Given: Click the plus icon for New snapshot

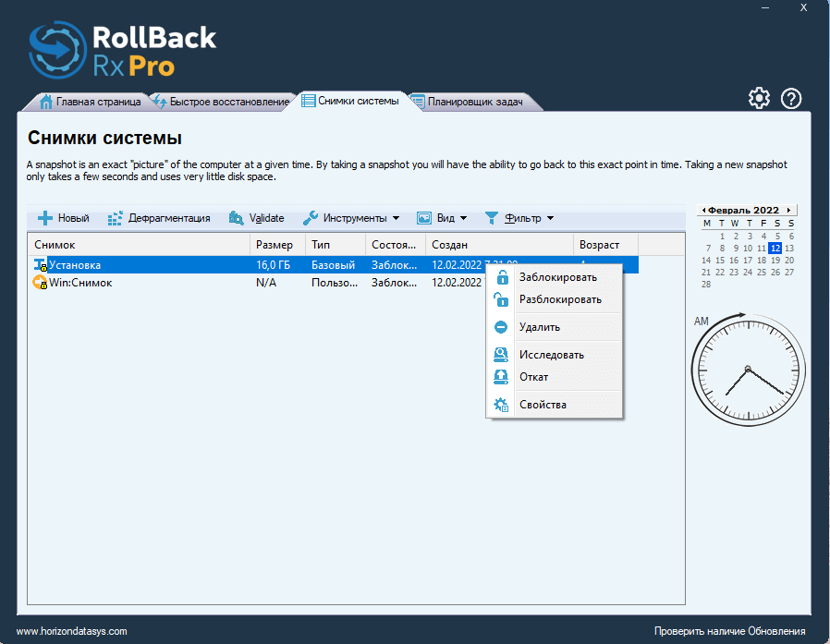Looking at the screenshot, I should [x=45, y=218].
